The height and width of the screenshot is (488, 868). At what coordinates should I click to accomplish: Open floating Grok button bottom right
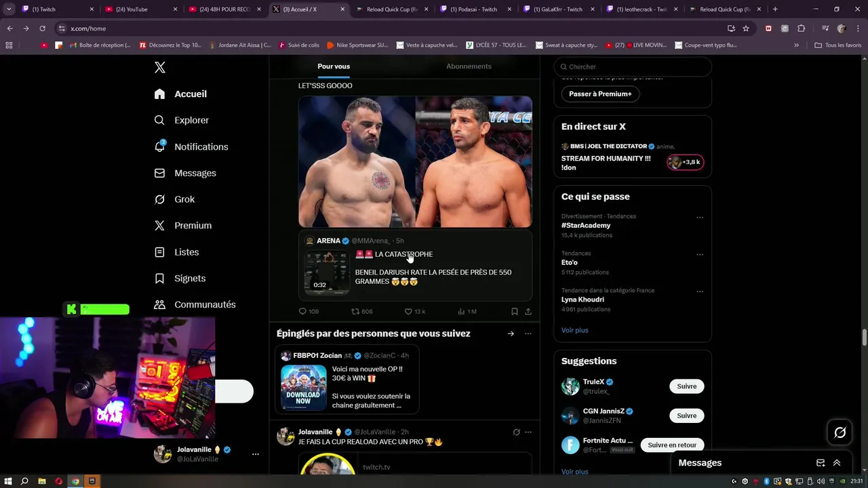[840, 432]
